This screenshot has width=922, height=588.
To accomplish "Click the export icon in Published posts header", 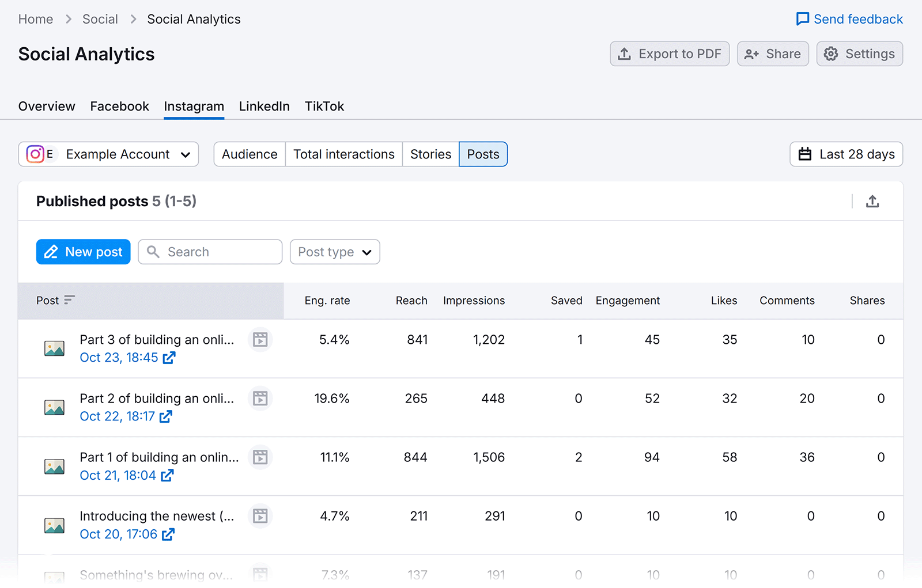I will [x=872, y=201].
